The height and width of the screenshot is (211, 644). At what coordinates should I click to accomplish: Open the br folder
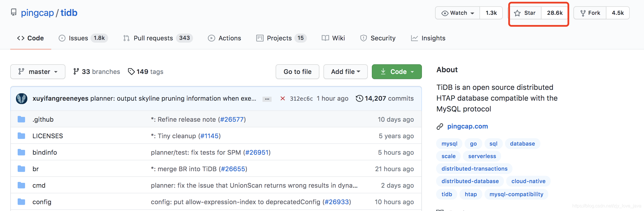(36, 169)
